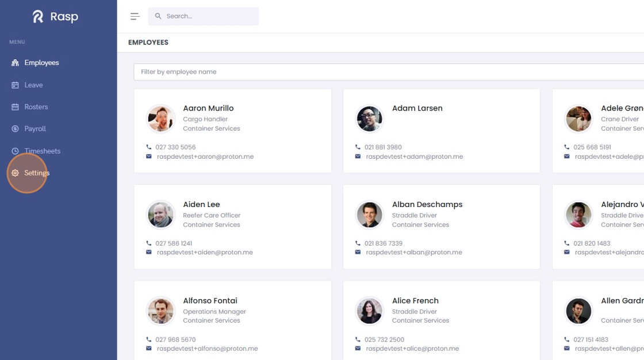
Task: Focus the Filter by employee name field
Action: pyautogui.click(x=385, y=72)
